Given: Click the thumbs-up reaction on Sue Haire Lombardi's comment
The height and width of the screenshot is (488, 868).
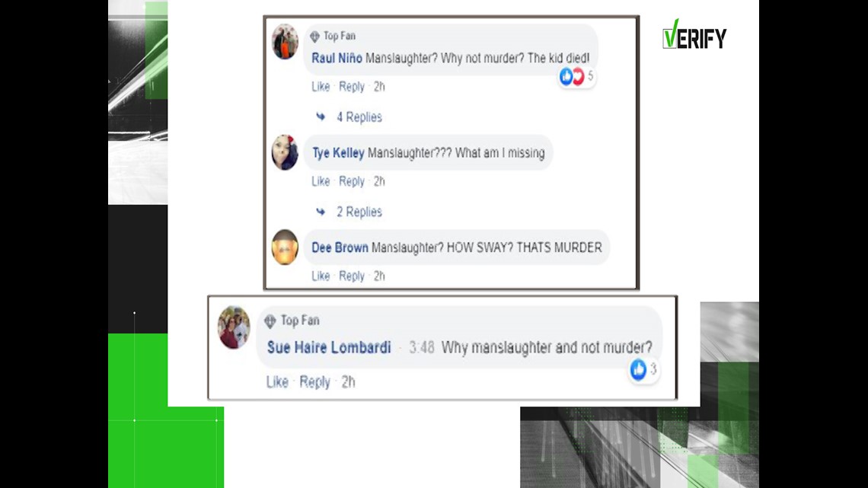Looking at the screenshot, I should pyautogui.click(x=638, y=369).
